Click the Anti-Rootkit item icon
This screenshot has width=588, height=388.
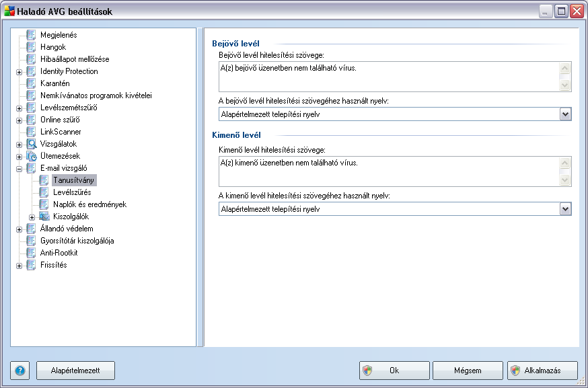[31, 253]
